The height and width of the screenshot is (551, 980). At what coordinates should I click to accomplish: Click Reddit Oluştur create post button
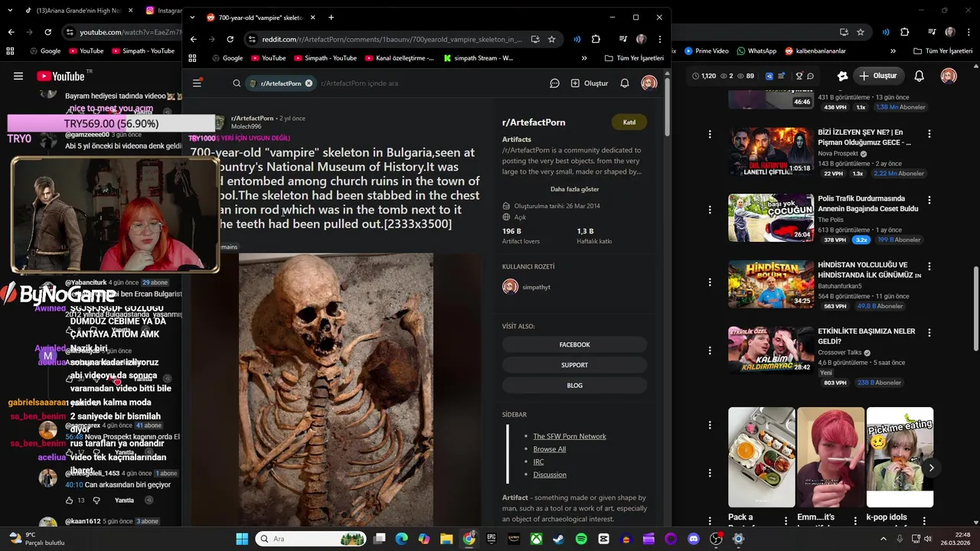coord(590,83)
